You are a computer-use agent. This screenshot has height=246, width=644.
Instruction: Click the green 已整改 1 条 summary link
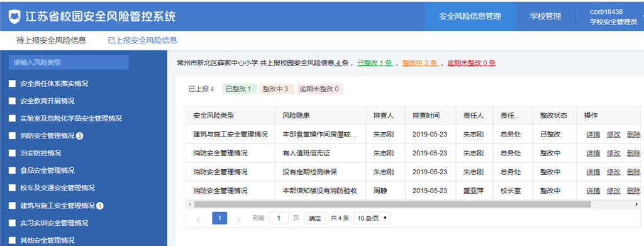[x=375, y=64]
